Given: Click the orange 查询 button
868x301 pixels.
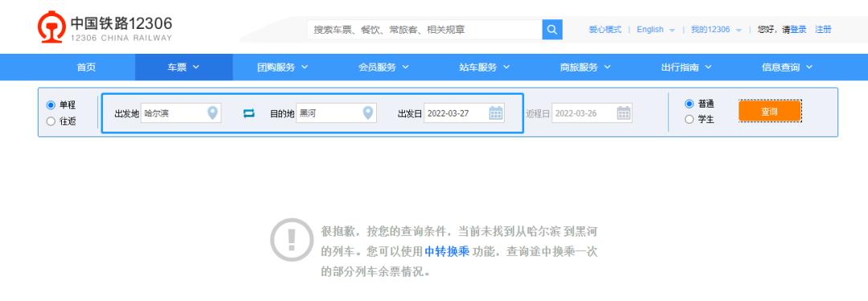Looking at the screenshot, I should [769, 112].
